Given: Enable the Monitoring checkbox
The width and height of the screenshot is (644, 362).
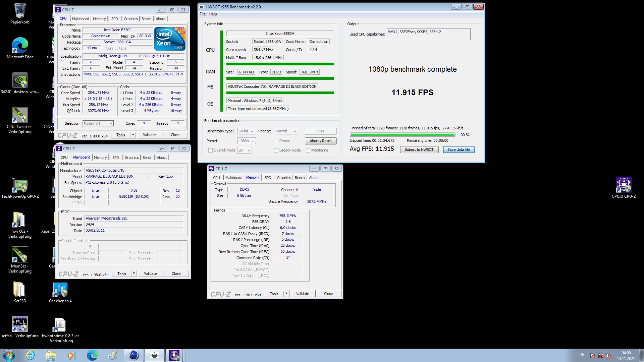Looking at the screenshot, I should click(308, 150).
